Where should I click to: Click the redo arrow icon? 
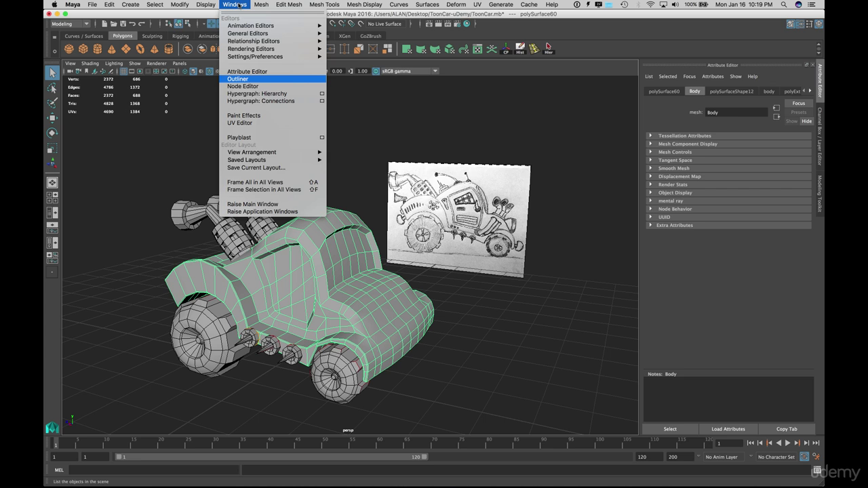pos(142,24)
